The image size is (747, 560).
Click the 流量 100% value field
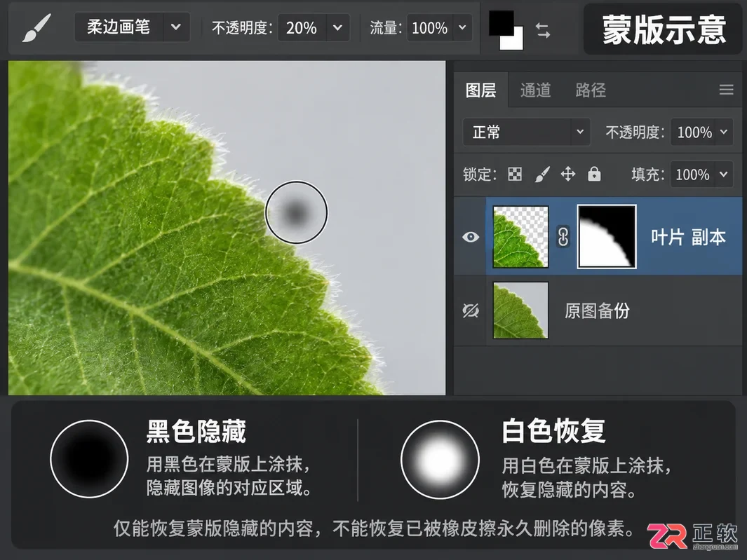coord(430,27)
